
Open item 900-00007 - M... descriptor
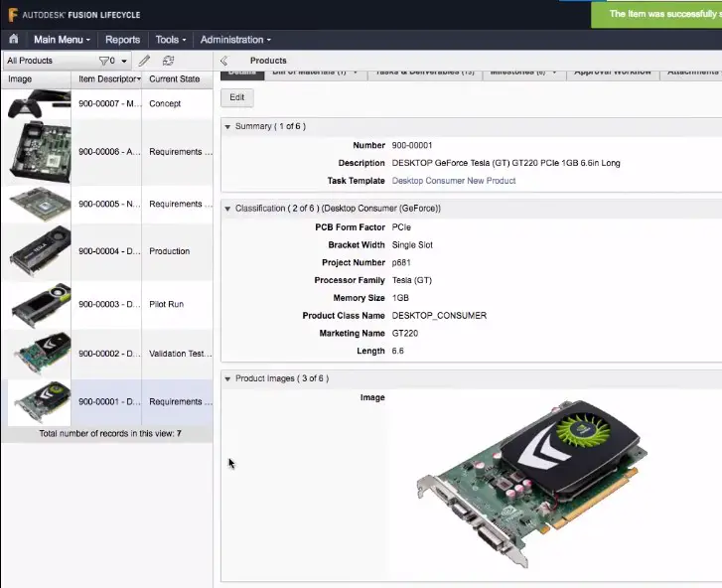[x=109, y=103]
